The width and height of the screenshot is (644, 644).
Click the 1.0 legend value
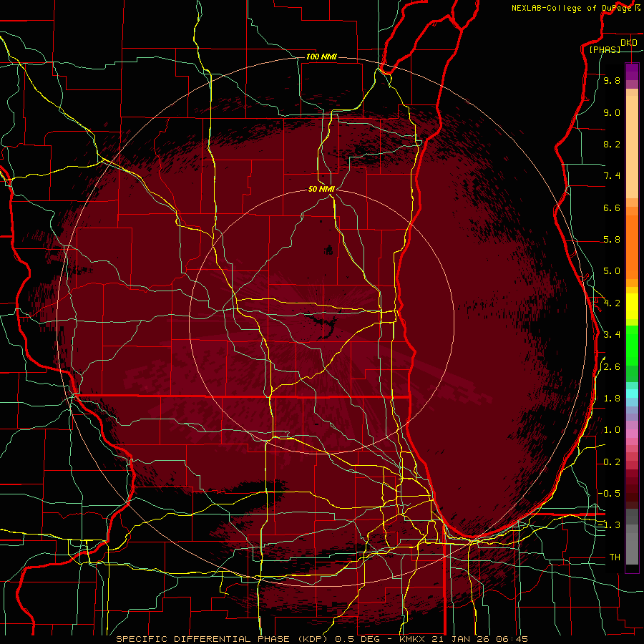tap(612, 430)
